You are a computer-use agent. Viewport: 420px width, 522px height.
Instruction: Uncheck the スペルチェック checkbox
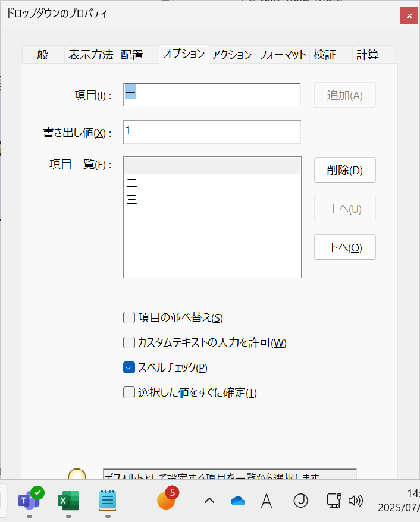(x=129, y=367)
